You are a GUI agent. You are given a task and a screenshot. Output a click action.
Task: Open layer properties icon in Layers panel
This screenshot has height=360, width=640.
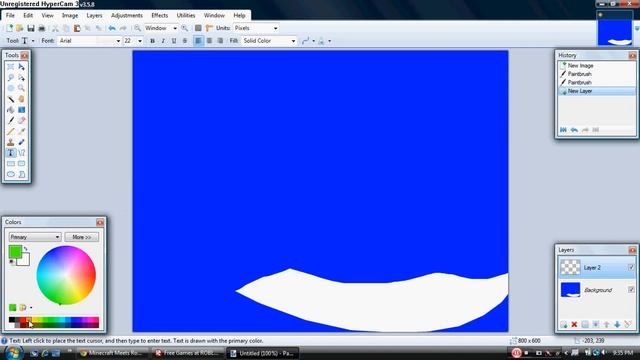[x=628, y=324]
